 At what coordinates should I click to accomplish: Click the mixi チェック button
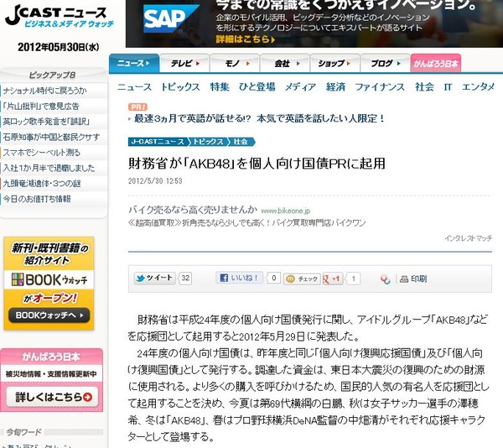pos(303,279)
